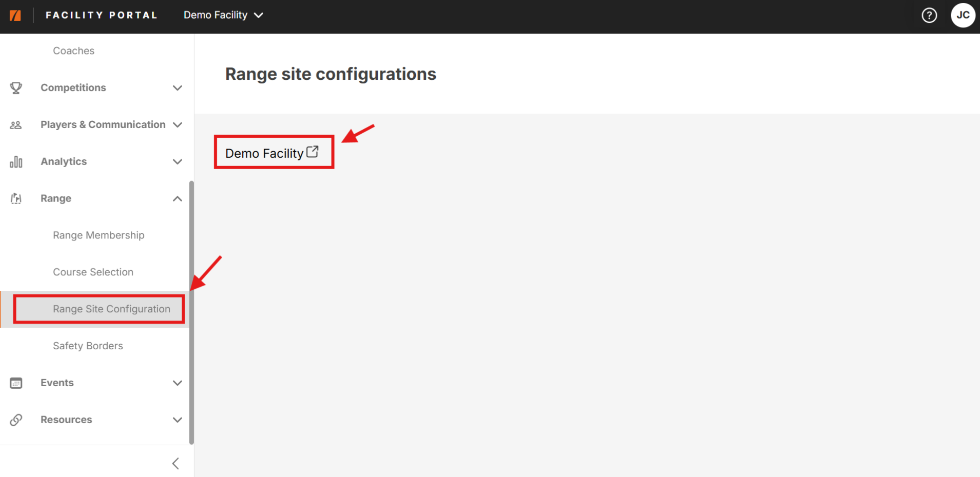Click the Range site configurations heading
Screen dimensions: 980x477
(x=330, y=74)
